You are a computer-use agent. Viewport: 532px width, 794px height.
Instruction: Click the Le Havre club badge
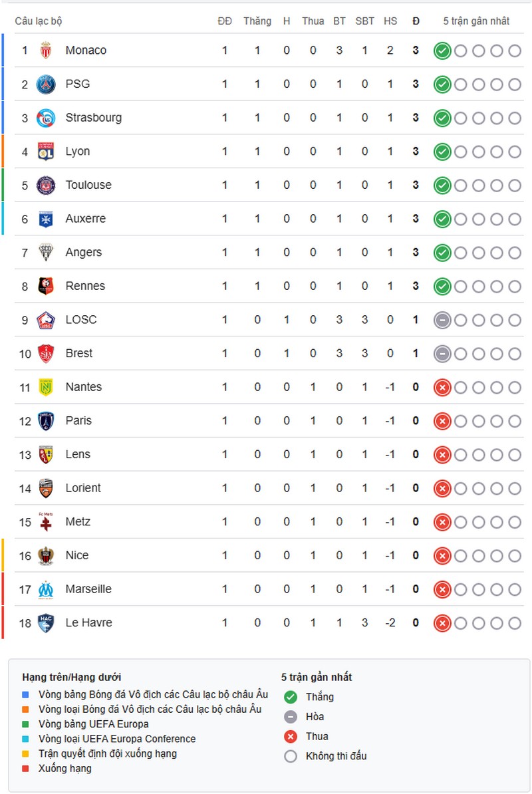pyautogui.click(x=46, y=623)
